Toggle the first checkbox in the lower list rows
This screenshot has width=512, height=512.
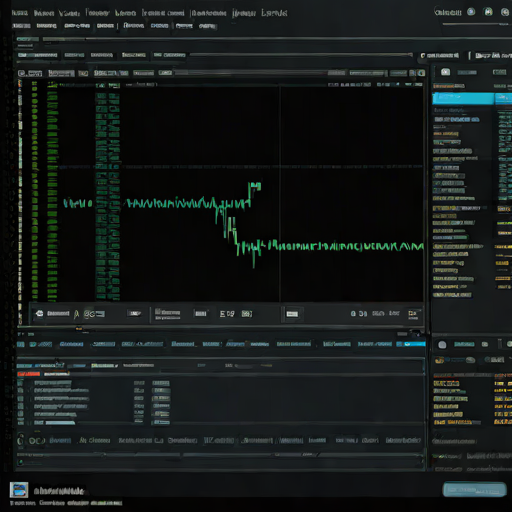pos(20,383)
